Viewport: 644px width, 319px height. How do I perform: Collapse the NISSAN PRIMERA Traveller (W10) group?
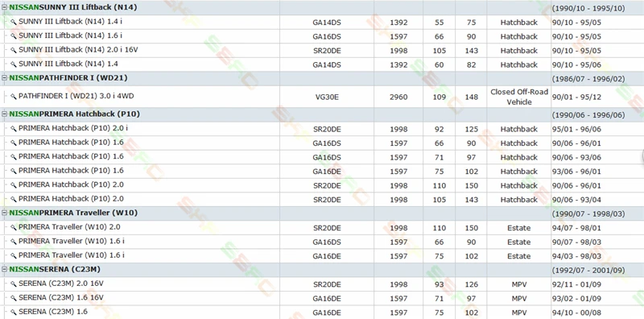(x=5, y=213)
